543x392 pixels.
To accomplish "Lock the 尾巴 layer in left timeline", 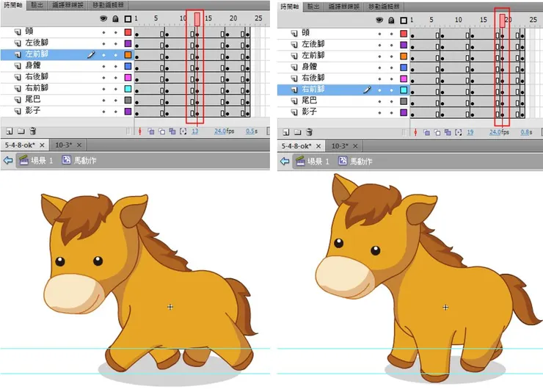I will (116, 101).
